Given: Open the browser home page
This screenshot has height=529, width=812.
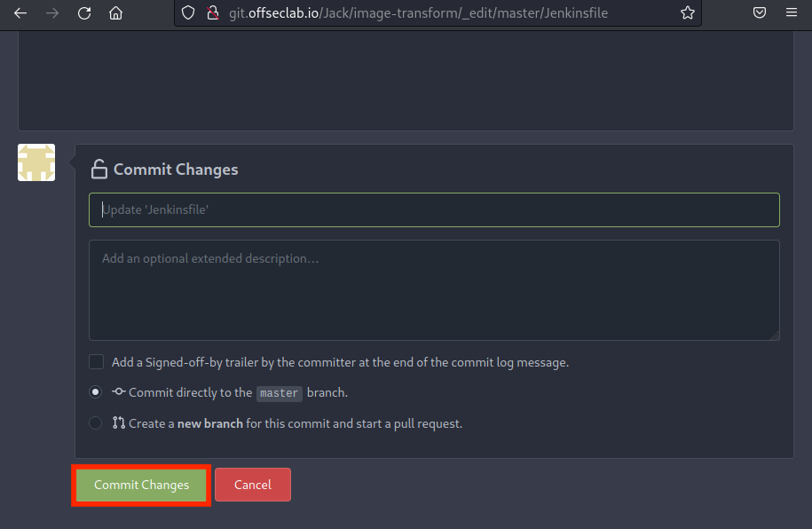Looking at the screenshot, I should click(115, 13).
